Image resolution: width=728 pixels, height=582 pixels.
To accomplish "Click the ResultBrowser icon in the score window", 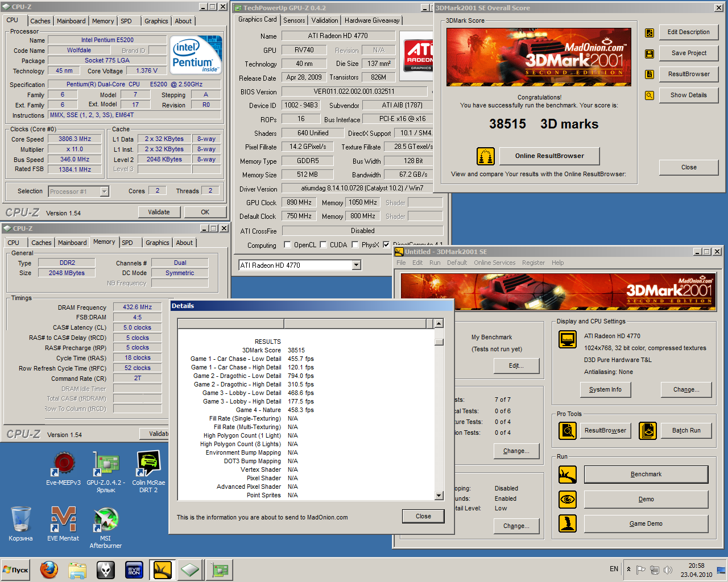I will pos(650,74).
